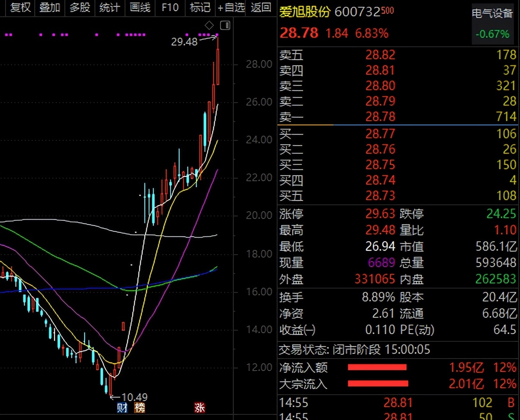The height and width of the screenshot is (420, 520).
Task: Click the 29.48 high price label
Action: click(184, 41)
